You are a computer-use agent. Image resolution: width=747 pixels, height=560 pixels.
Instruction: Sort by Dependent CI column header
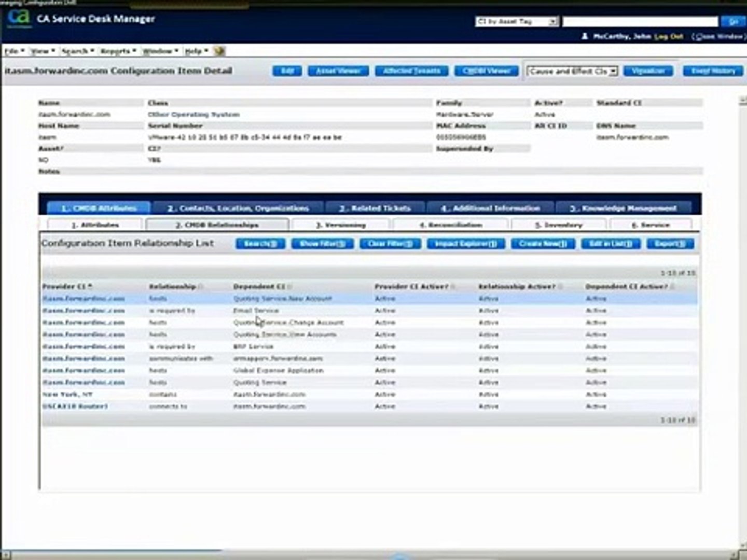[259, 286]
